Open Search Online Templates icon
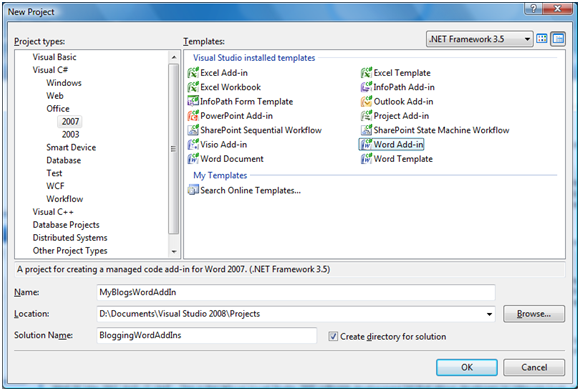Viewport: 580px width, 391px height. tap(193, 191)
